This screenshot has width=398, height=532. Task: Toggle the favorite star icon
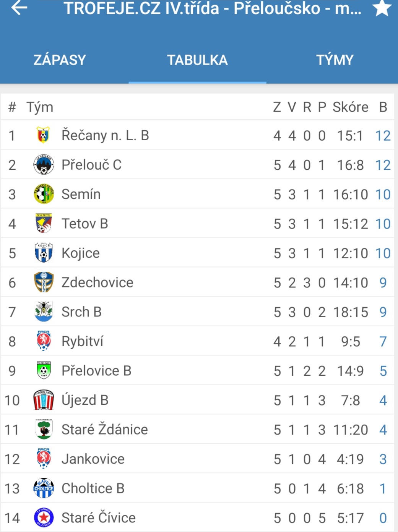tap(382, 8)
